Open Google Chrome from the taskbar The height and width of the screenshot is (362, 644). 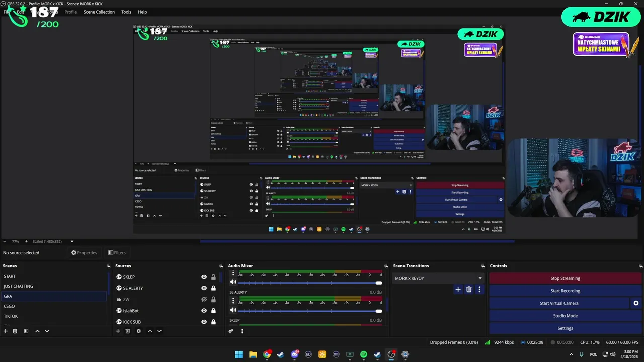coord(267,354)
